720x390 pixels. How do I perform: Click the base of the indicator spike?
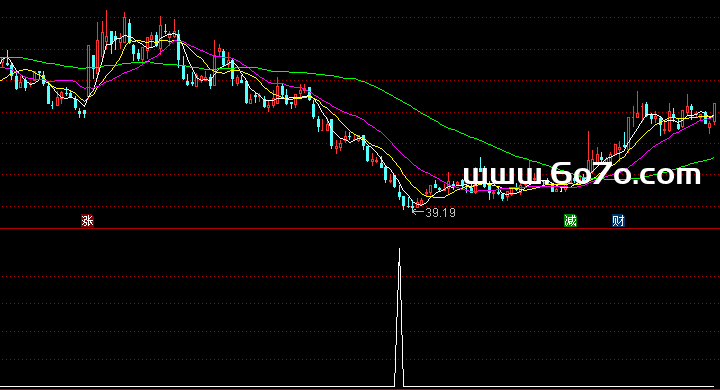click(399, 386)
